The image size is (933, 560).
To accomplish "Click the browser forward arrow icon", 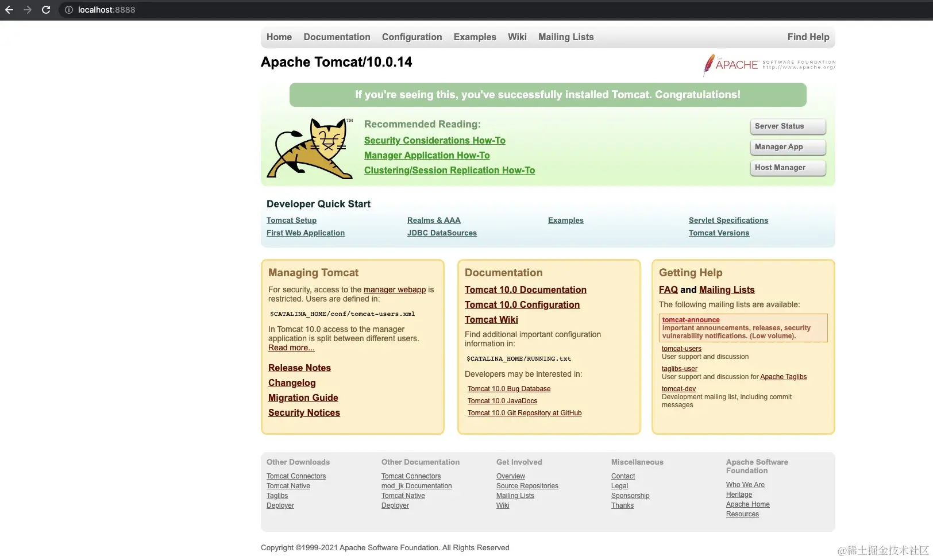I will (28, 10).
